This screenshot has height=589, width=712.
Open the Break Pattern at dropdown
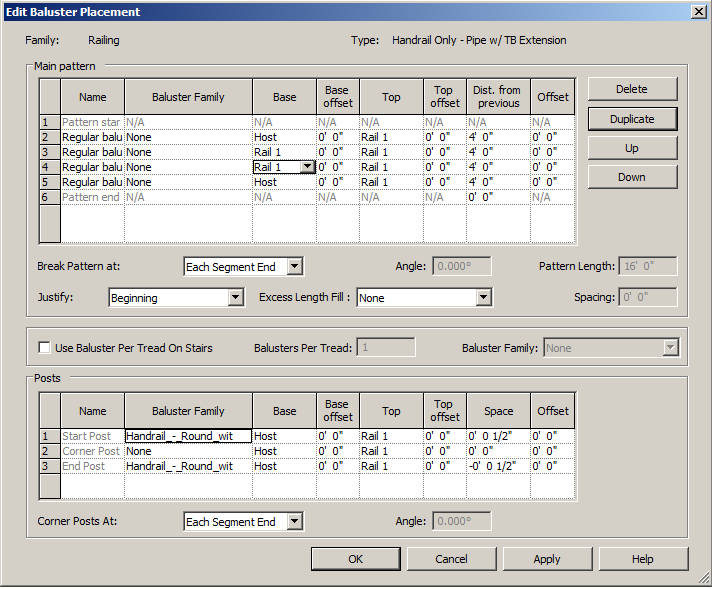click(x=294, y=267)
